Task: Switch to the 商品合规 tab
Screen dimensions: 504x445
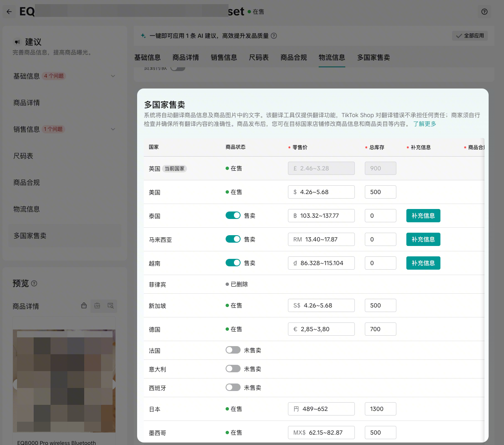Action: click(293, 57)
